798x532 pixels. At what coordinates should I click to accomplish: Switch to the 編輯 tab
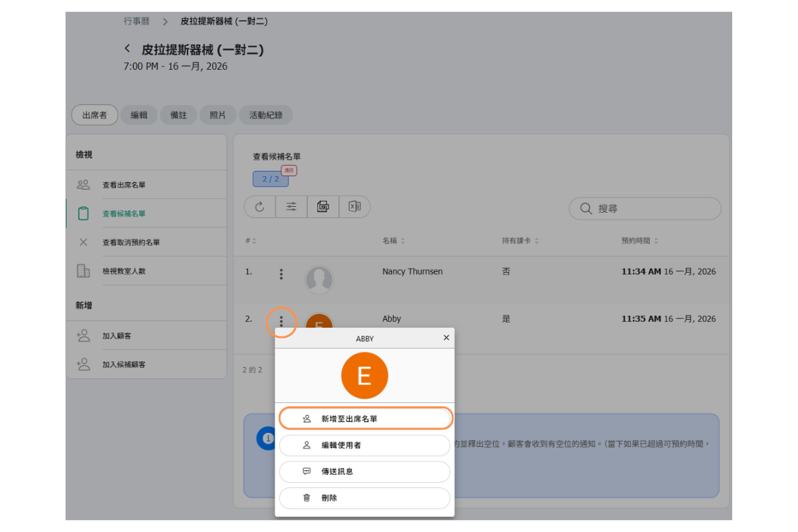coord(139,115)
